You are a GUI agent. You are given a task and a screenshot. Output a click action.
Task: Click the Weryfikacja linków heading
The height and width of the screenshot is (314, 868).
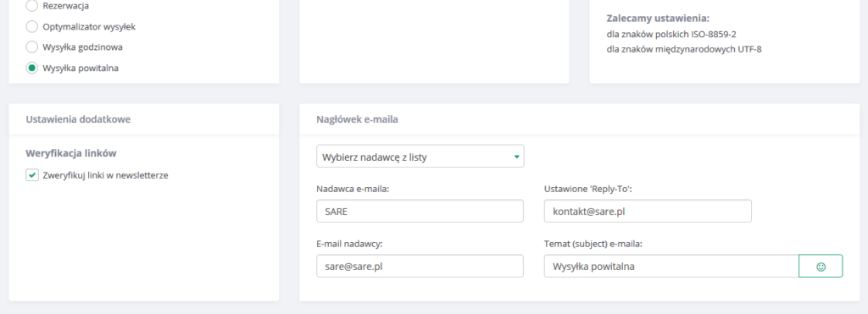[71, 153]
